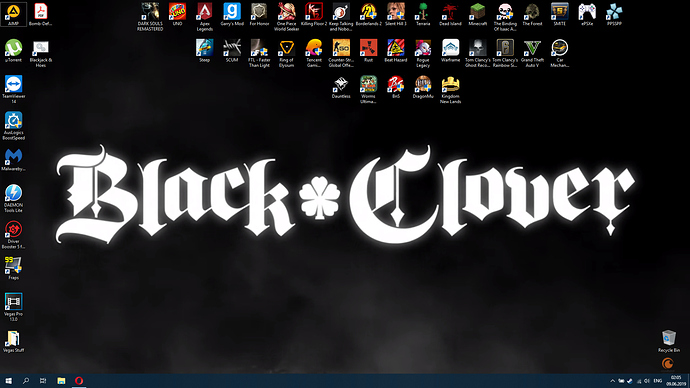
Task: Launch the ePSXe emulator
Action: (587, 14)
